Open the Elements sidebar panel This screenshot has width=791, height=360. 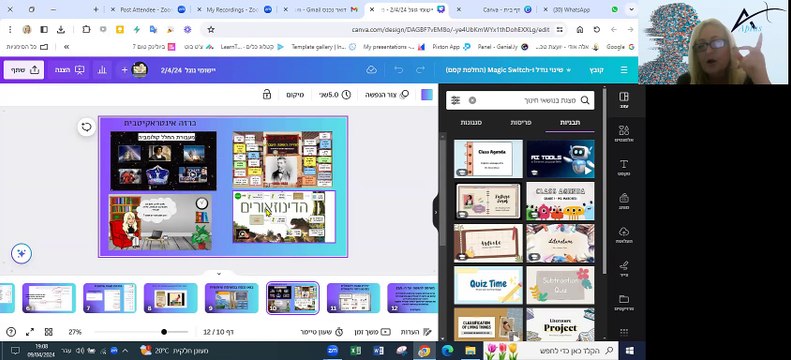(624, 133)
